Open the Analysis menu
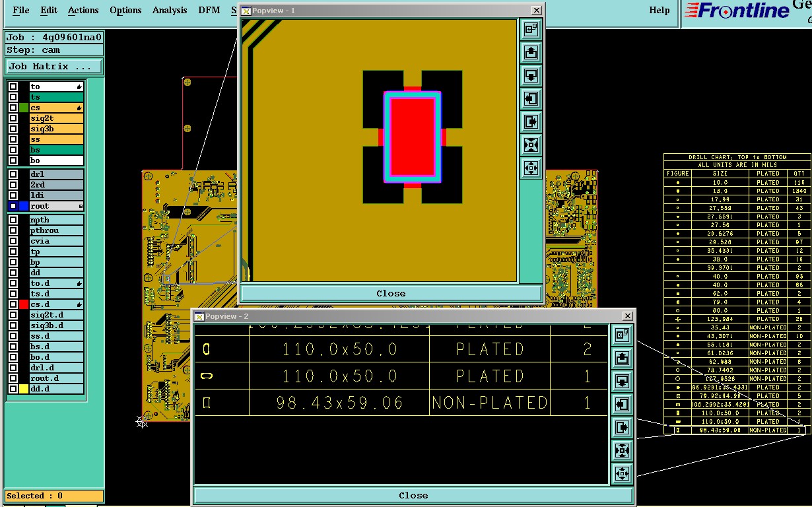This screenshot has height=507, width=812. [170, 10]
